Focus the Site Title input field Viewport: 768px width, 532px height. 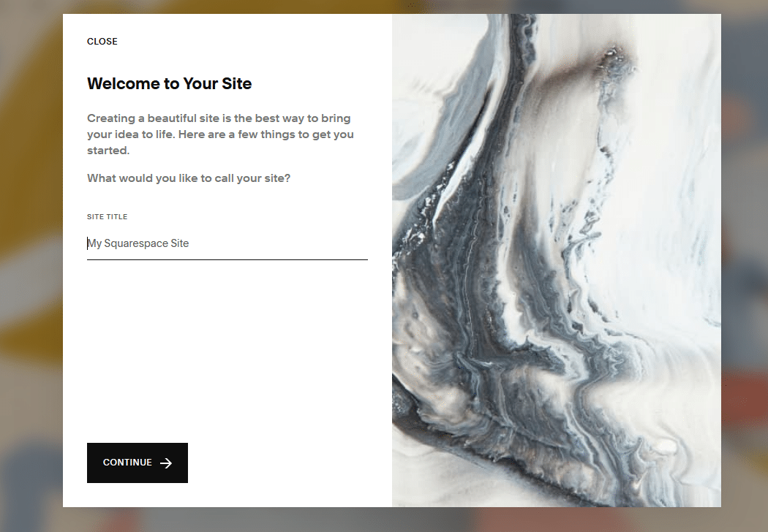(x=227, y=243)
